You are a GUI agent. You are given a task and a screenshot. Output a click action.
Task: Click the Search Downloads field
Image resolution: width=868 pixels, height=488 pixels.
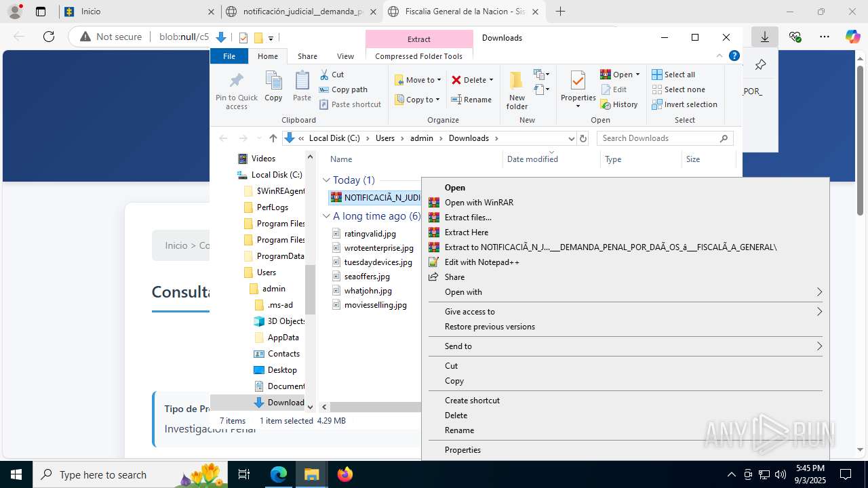665,138
